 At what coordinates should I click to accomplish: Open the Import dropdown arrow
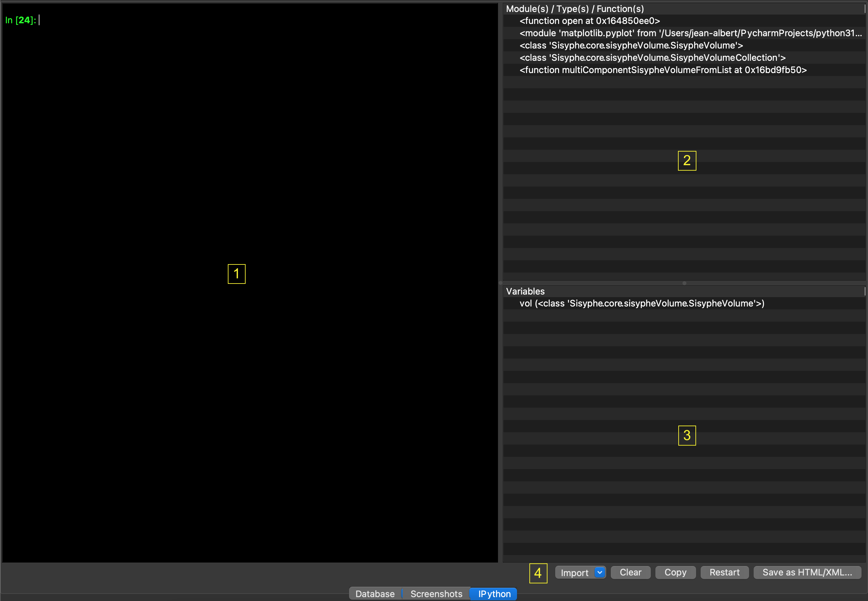click(600, 572)
